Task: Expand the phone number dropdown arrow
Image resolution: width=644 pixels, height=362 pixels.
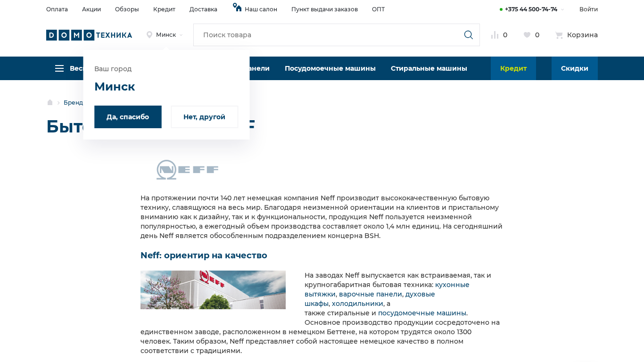Action: (x=562, y=9)
